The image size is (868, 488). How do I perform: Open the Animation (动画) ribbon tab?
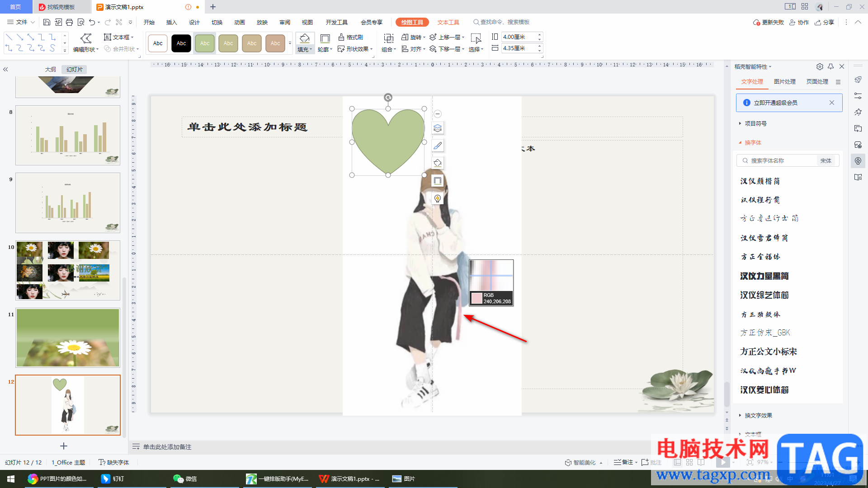point(240,22)
